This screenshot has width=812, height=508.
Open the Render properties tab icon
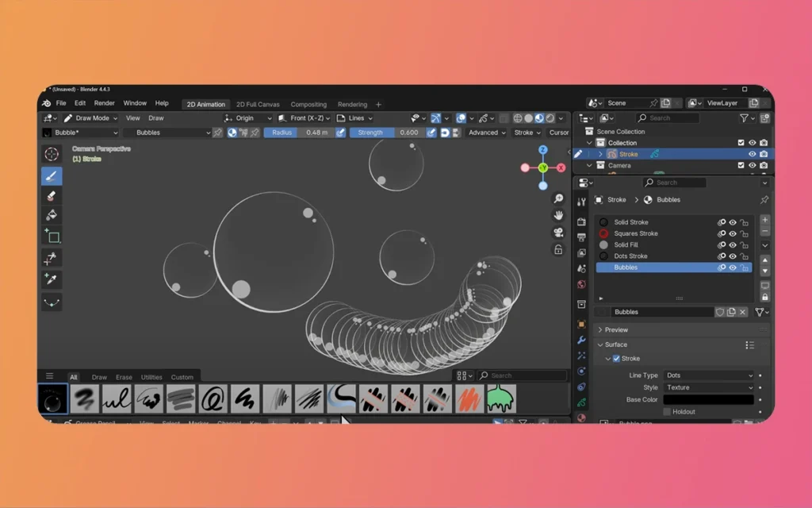click(581, 221)
